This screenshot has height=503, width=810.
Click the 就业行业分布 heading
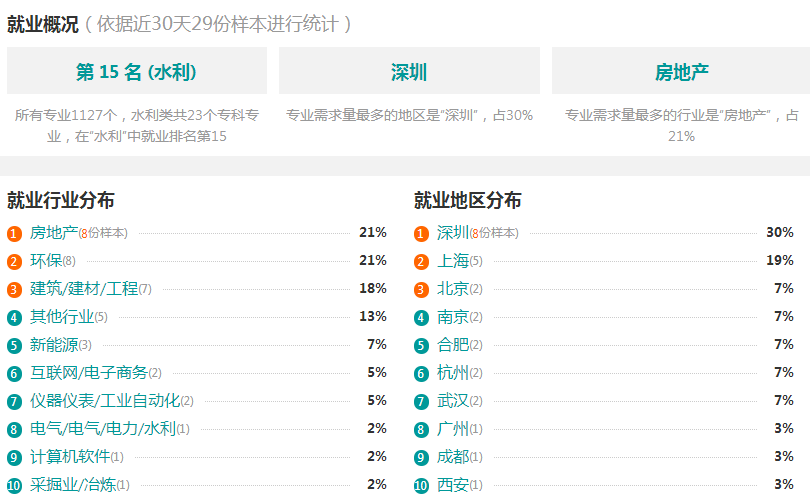pyautogui.click(x=61, y=200)
